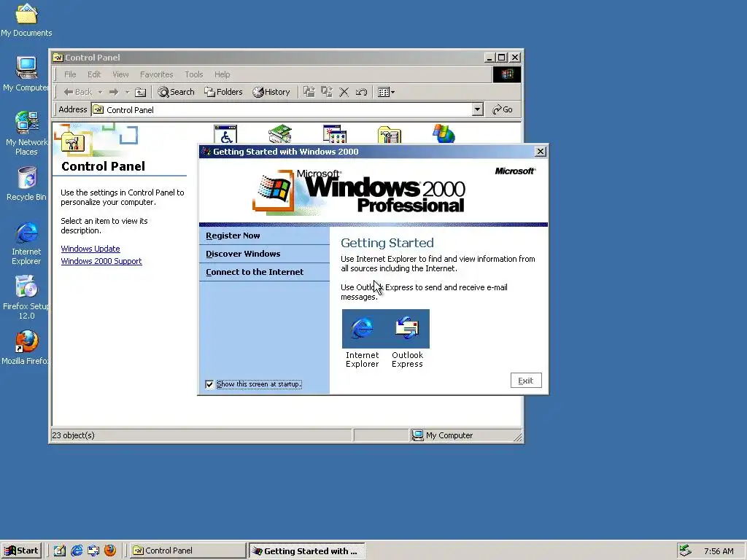747x560 pixels.
Task: Launch Firefox from quick launch bar
Action: [110, 551]
